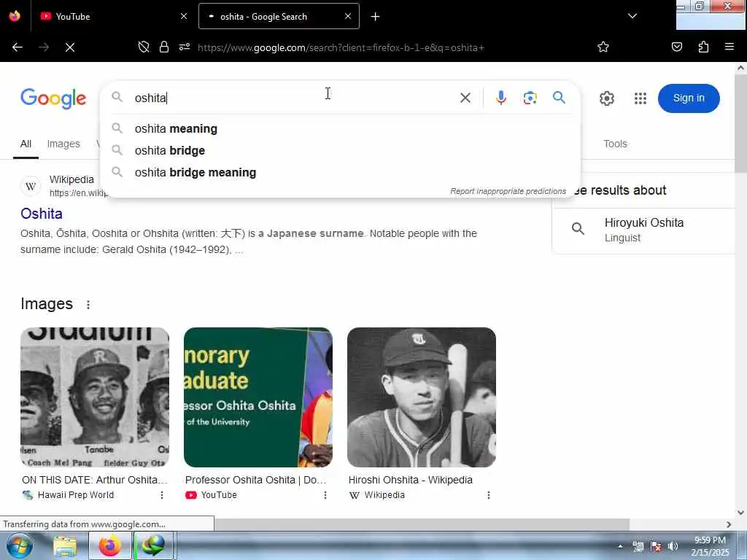Open Firefox hamburger application menu
The height and width of the screenshot is (560, 747).
pos(729,47)
